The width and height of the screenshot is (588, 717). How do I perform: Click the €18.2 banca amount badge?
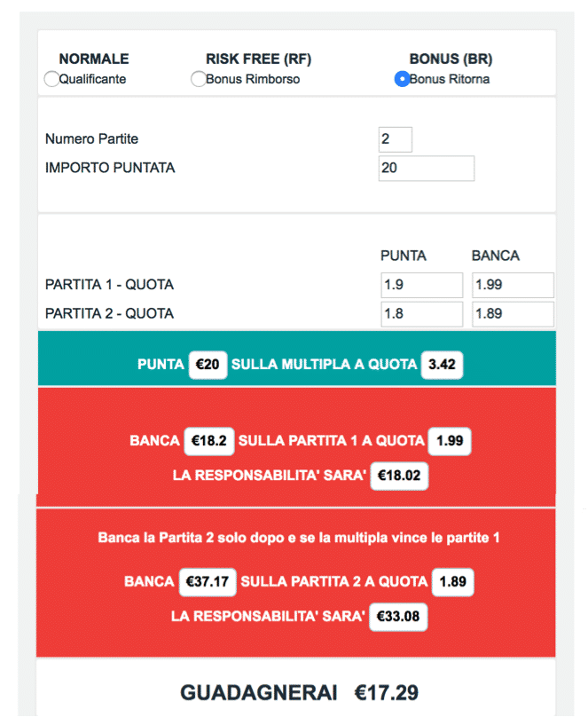click(x=208, y=441)
